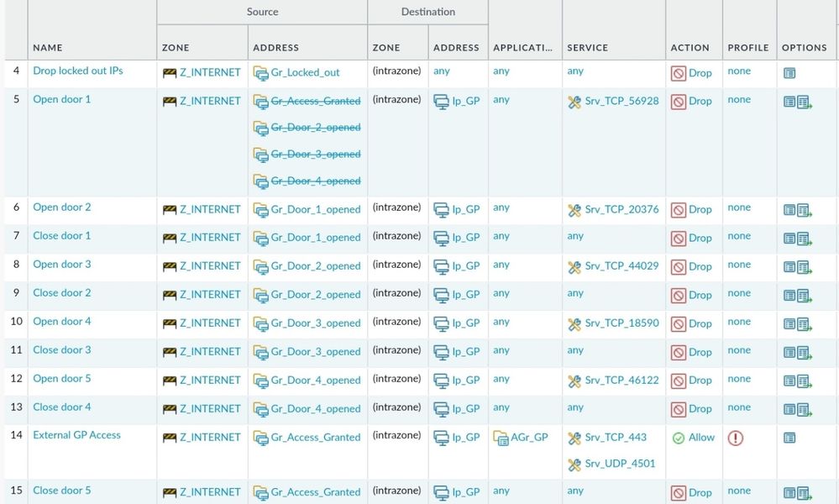Image resolution: width=839 pixels, height=504 pixels.
Task: Click the Gr_Door_3_opened address in rule 10
Action: coord(315,323)
